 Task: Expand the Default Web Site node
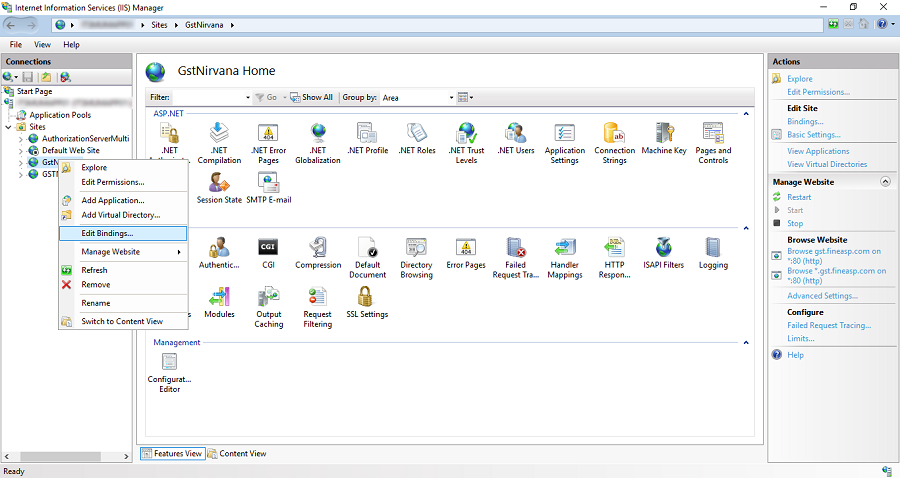pos(21,151)
